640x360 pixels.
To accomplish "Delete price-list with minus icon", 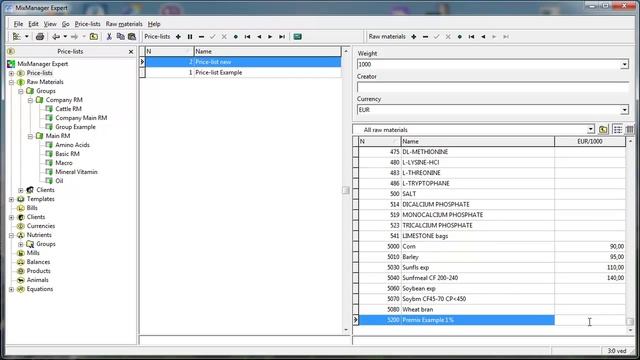I will coord(201,37).
